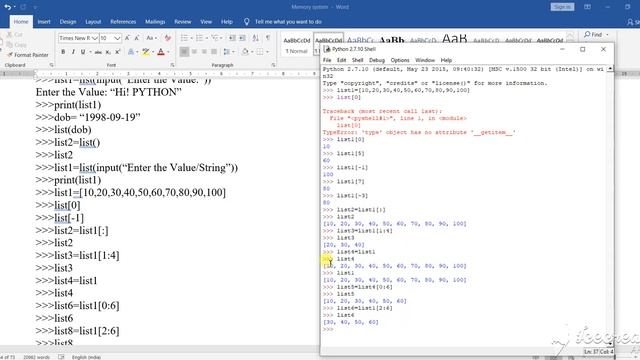Click the Python Shell scrollbar up arrow
The width and height of the screenshot is (640, 360).
(610, 69)
